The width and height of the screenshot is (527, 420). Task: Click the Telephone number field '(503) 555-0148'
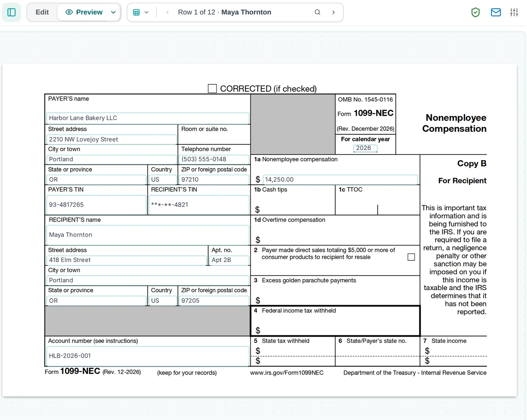(x=214, y=159)
